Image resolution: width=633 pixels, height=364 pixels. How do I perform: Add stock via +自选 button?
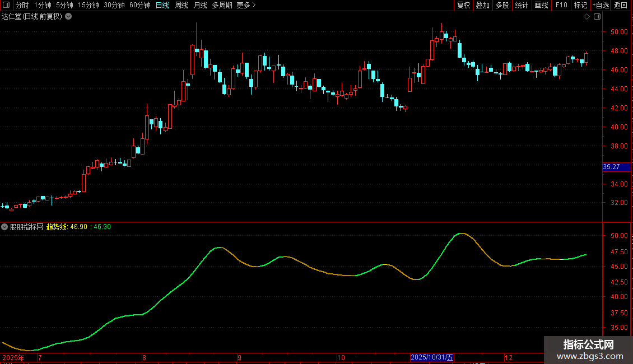[601, 5]
